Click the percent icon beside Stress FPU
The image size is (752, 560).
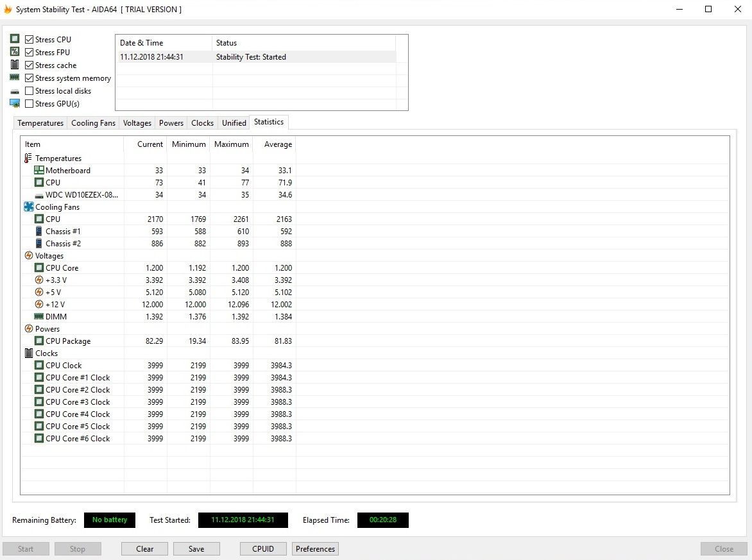click(15, 52)
